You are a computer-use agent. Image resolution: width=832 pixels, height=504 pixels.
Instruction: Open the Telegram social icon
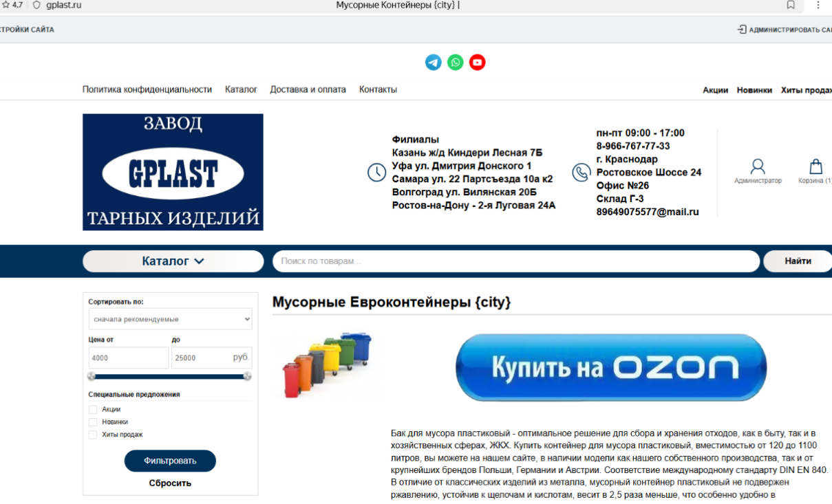(434, 63)
